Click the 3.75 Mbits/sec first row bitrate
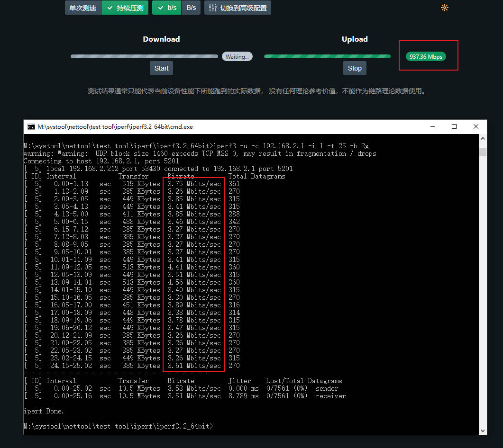This screenshot has height=448, width=503. click(x=194, y=184)
